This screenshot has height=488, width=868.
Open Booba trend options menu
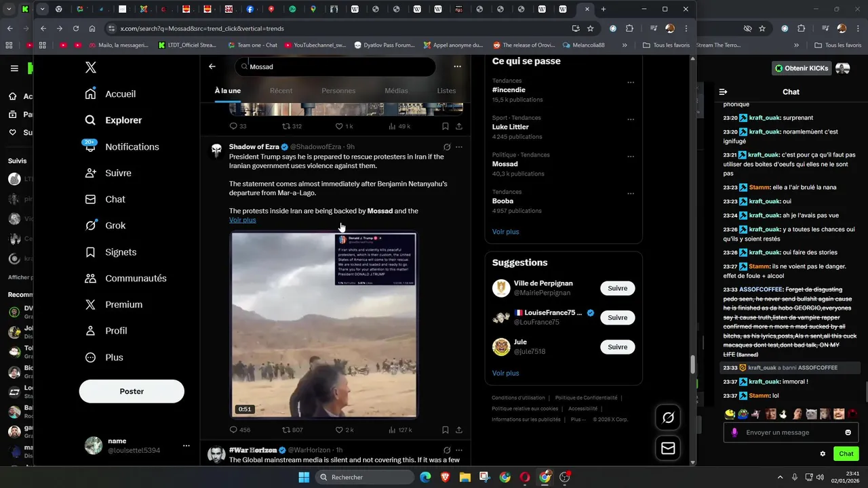631,193
